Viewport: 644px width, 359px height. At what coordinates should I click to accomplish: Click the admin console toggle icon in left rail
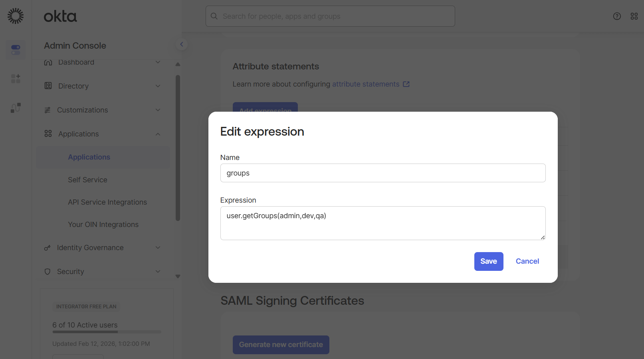[16, 50]
